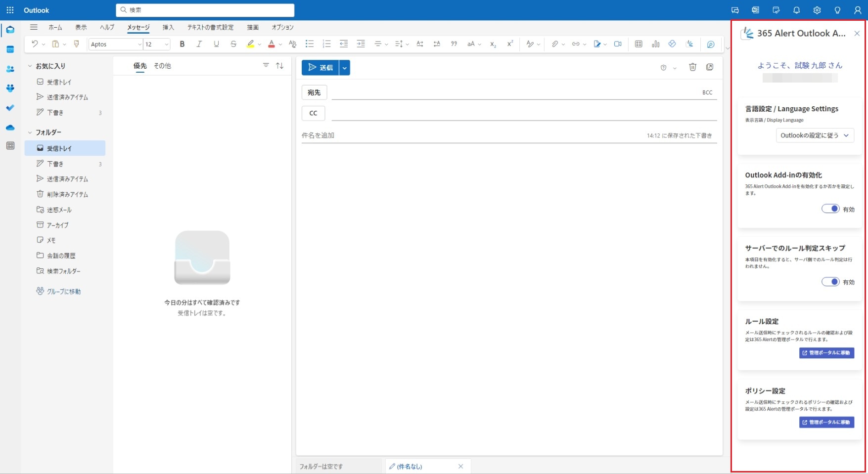The height and width of the screenshot is (474, 868).
Task: Open the Calendar in left sidebar
Action: click(x=10, y=49)
